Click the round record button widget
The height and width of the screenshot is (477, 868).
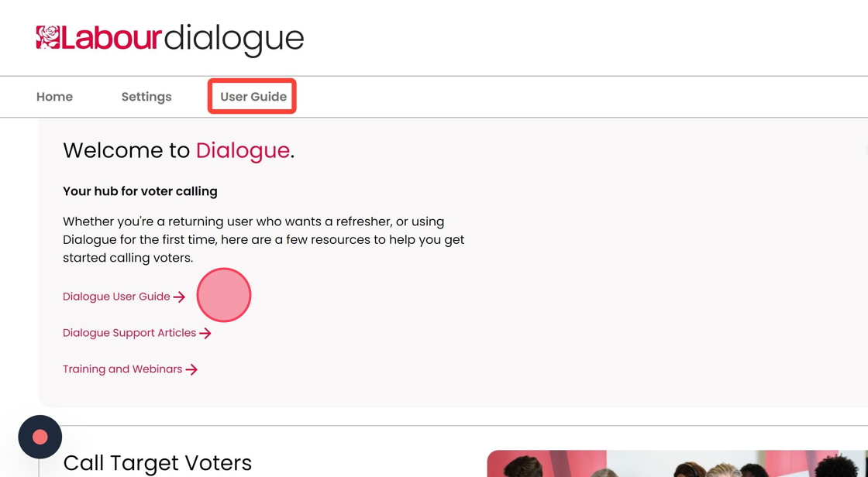point(40,438)
